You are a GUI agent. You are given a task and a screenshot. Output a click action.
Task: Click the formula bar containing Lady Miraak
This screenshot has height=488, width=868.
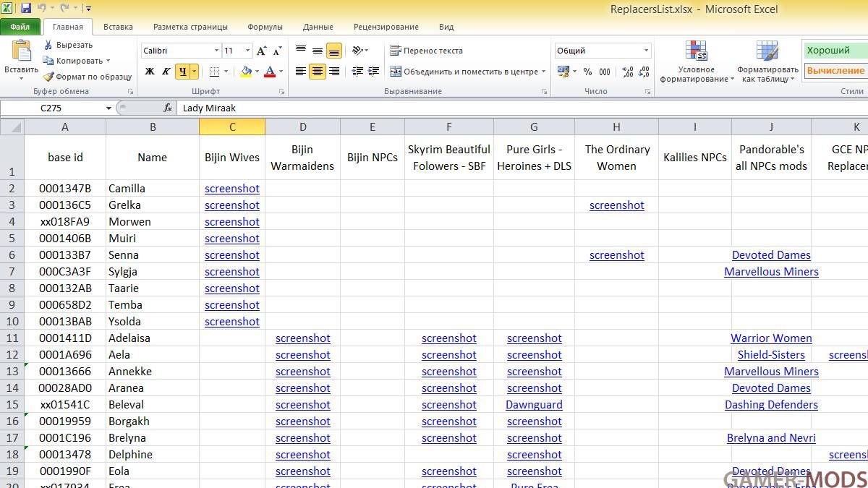click(x=522, y=108)
